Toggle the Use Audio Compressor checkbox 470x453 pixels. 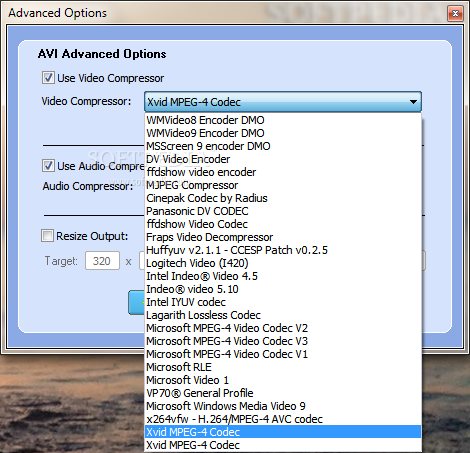(48, 166)
